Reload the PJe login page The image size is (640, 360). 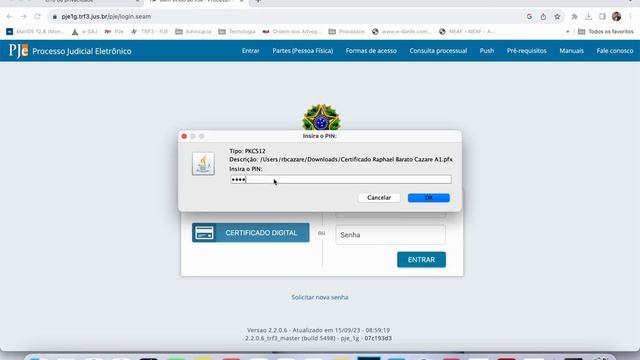tap(38, 16)
